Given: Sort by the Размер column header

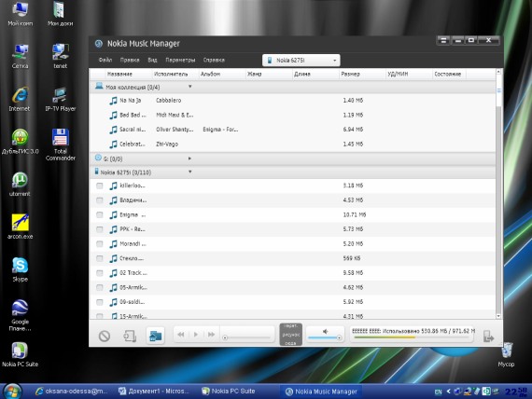Looking at the screenshot, I should point(362,75).
